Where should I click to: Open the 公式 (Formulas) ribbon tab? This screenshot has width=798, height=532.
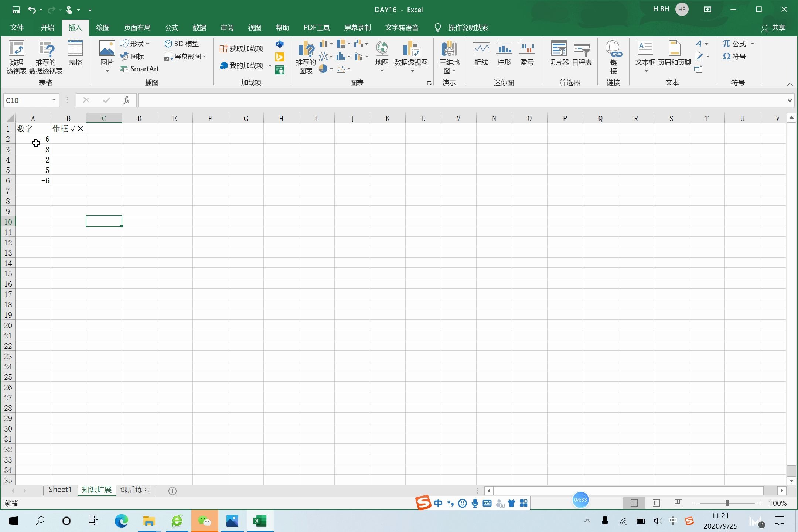[x=171, y=28]
